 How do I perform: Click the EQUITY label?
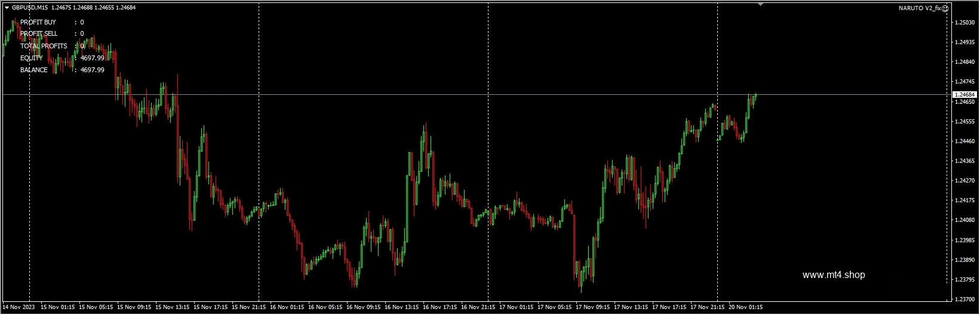[x=32, y=58]
